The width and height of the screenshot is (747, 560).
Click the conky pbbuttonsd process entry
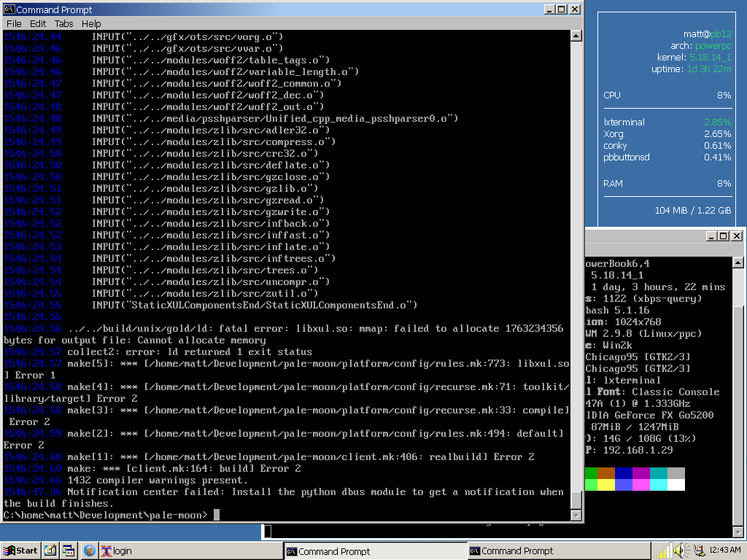(667, 157)
